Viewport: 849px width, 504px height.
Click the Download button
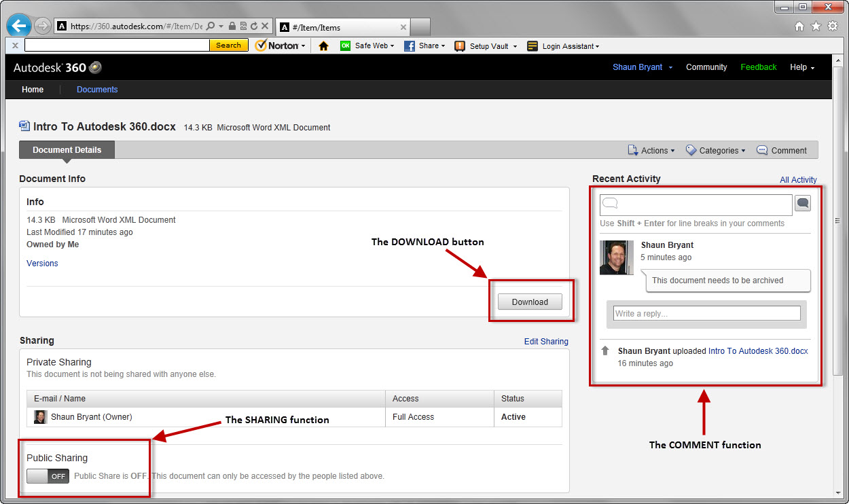tap(530, 302)
